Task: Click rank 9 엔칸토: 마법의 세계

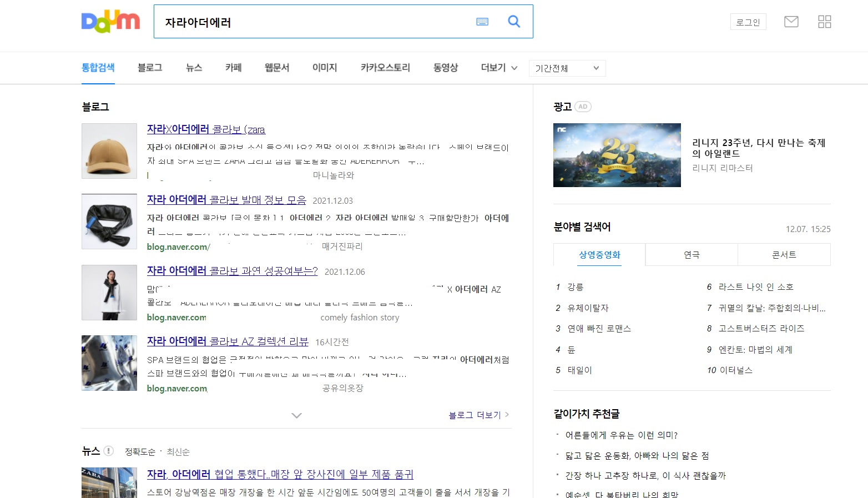Action: click(x=755, y=350)
